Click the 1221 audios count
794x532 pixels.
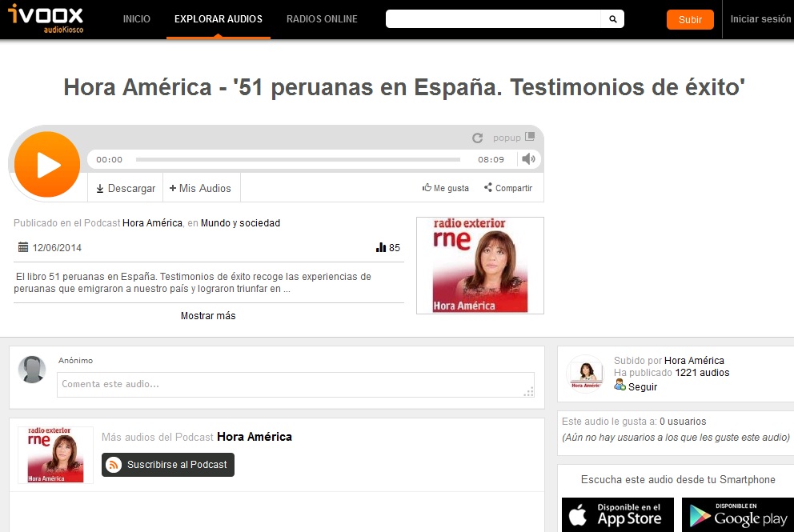[x=702, y=373]
